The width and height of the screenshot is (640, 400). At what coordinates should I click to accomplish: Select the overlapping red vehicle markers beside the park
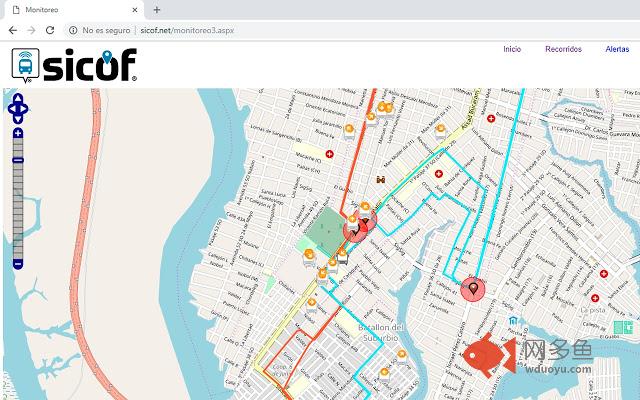point(359,228)
